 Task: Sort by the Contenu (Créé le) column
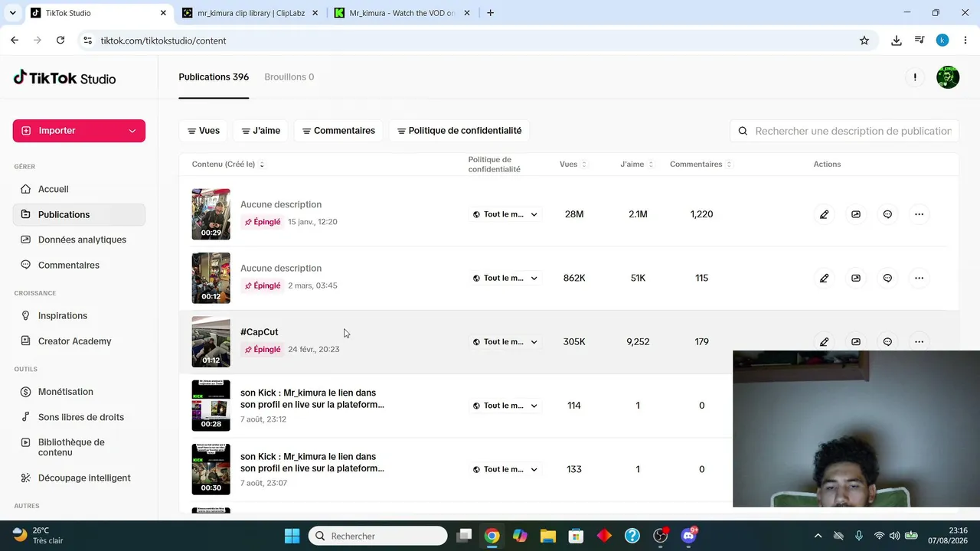point(228,165)
